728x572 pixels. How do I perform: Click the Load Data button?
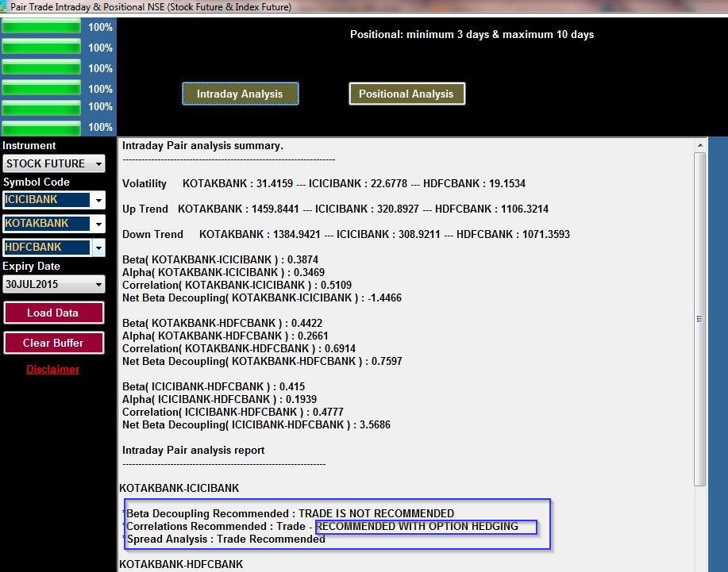pyautogui.click(x=53, y=313)
